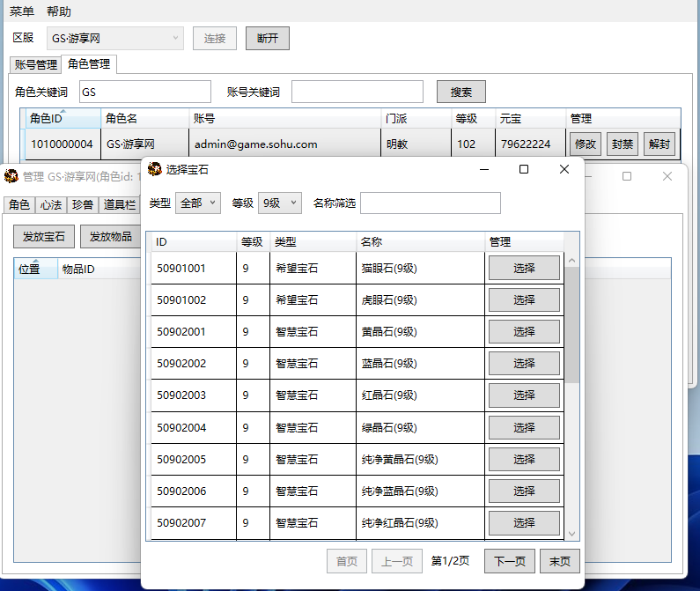The image size is (700, 591).
Task: Click the gem list vertical scrollbar
Action: click(x=571, y=326)
